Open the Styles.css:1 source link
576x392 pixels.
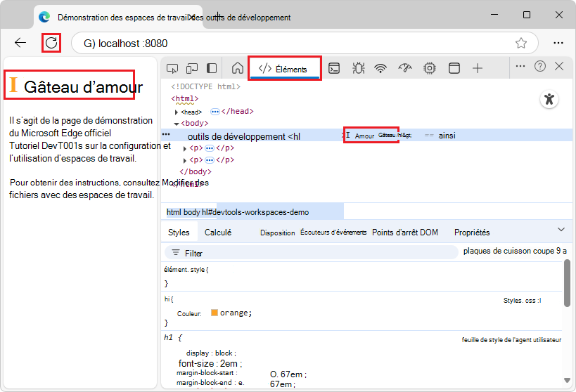pyautogui.click(x=522, y=301)
